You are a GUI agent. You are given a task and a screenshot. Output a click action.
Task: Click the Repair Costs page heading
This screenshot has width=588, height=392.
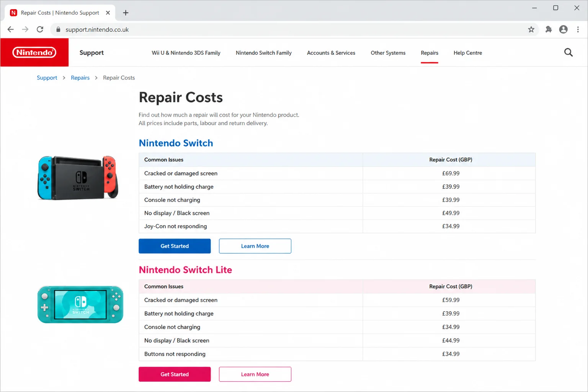click(x=181, y=97)
